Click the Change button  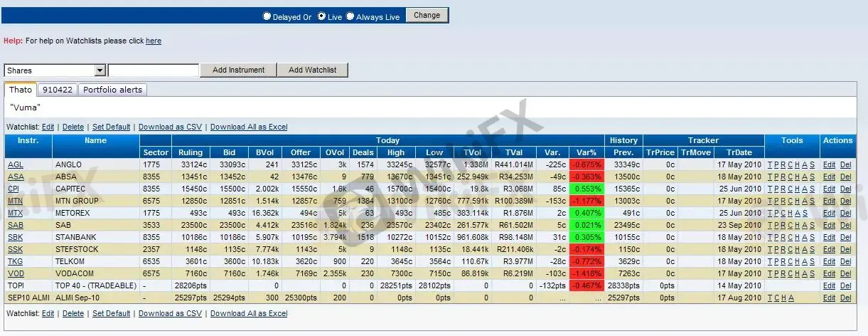click(427, 16)
